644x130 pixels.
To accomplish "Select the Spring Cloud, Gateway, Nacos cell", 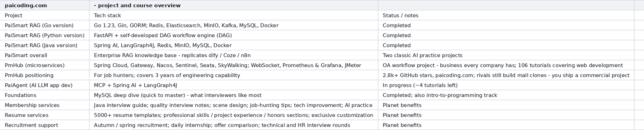I will pos(234,65).
